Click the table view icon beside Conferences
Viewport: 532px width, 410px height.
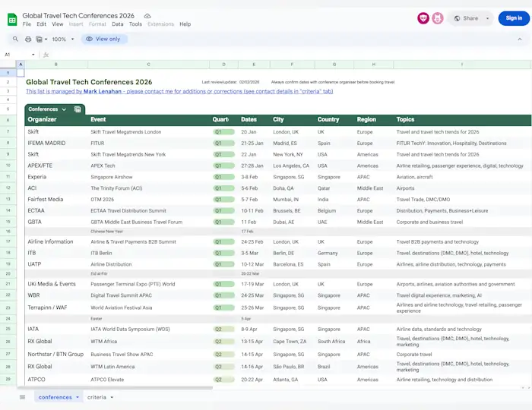[78, 109]
